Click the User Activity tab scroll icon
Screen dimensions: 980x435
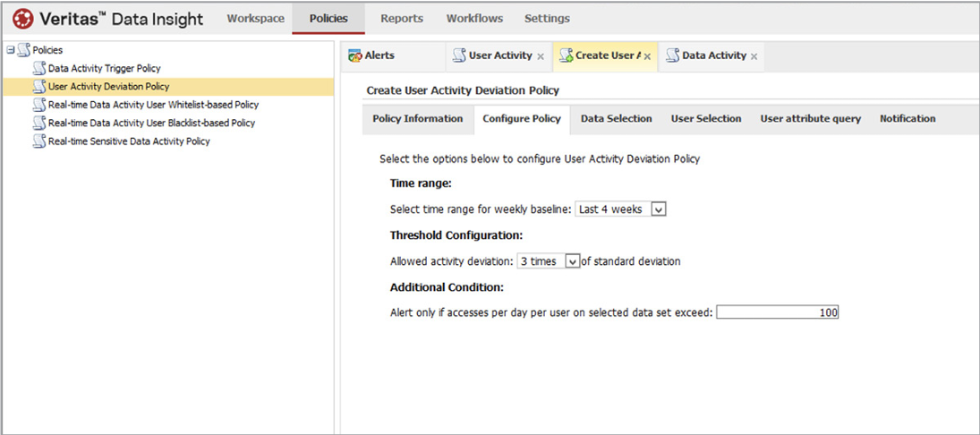(x=459, y=55)
